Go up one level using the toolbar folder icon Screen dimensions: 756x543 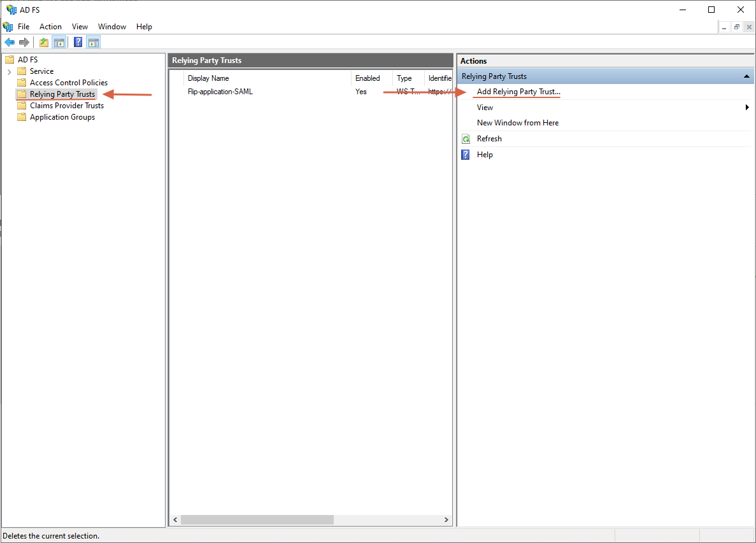[x=44, y=43]
